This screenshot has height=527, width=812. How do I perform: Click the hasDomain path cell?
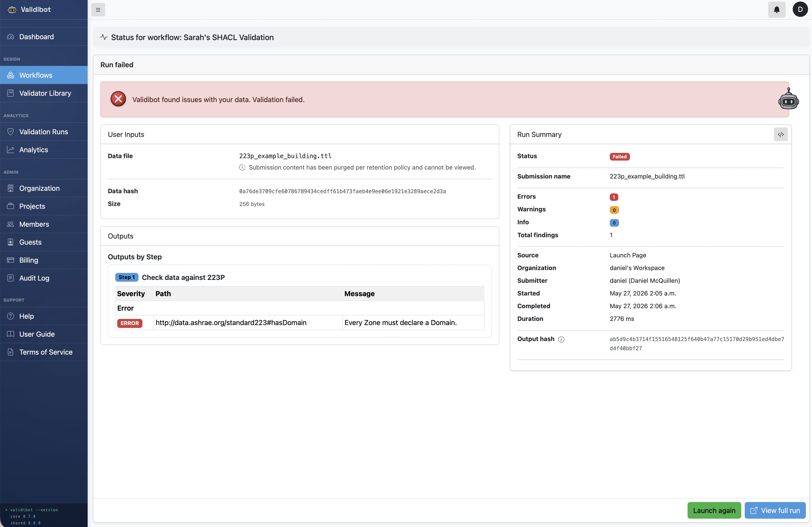click(248, 323)
